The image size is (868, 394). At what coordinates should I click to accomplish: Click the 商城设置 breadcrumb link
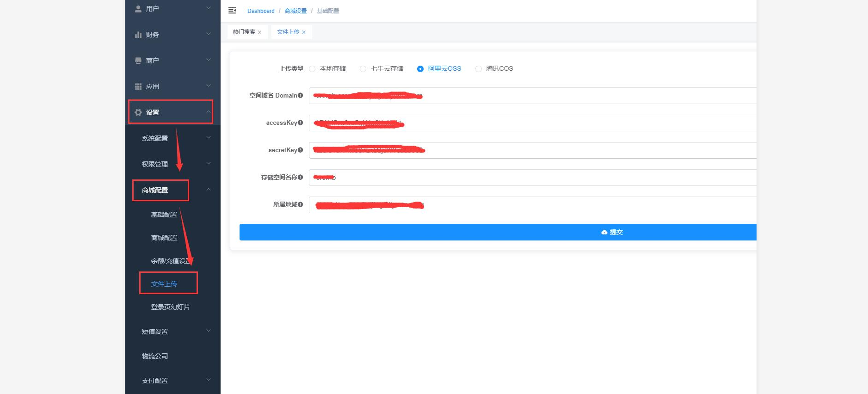(295, 11)
